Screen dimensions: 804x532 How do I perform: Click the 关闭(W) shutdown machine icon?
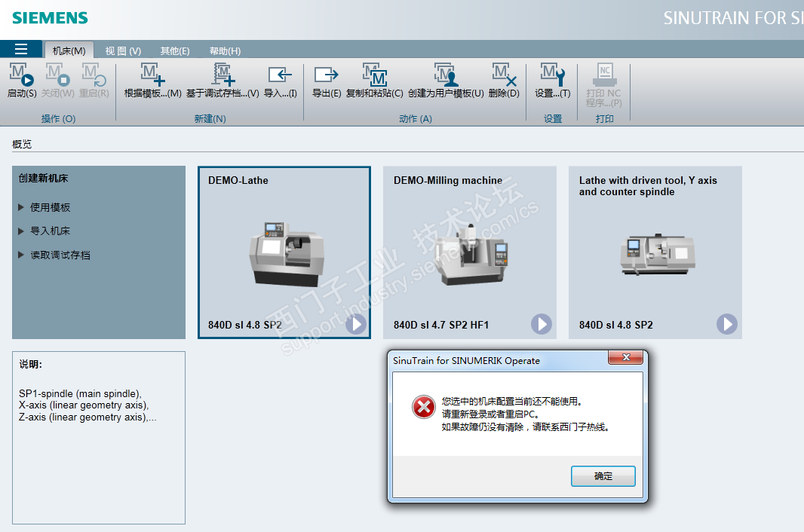pyautogui.click(x=57, y=75)
